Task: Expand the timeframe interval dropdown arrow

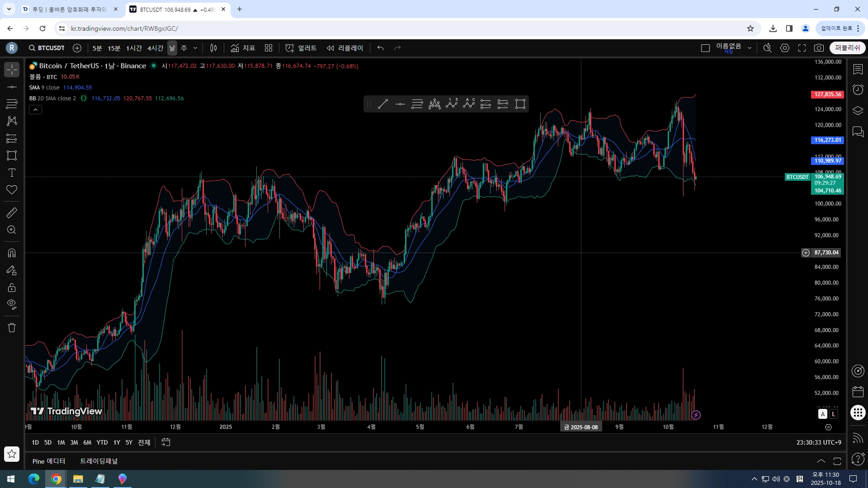Action: (195, 48)
